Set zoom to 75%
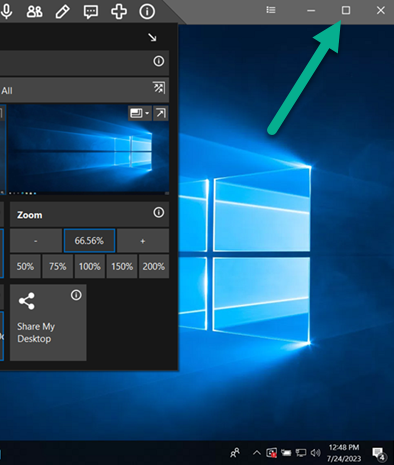The width and height of the screenshot is (394, 465). (x=57, y=266)
